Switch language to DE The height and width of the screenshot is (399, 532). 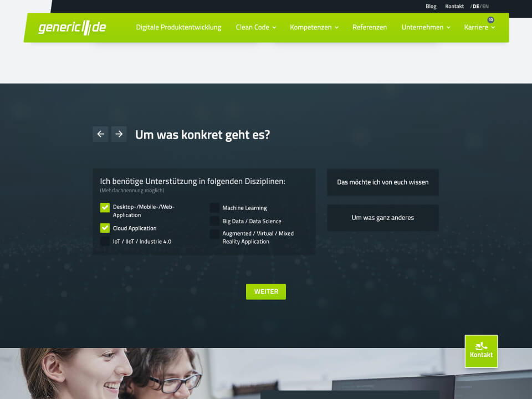pyautogui.click(x=475, y=7)
